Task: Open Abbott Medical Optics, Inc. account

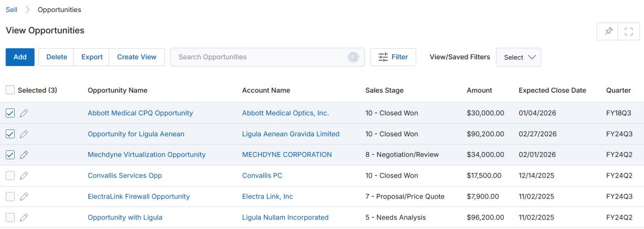Action: pyautogui.click(x=286, y=113)
